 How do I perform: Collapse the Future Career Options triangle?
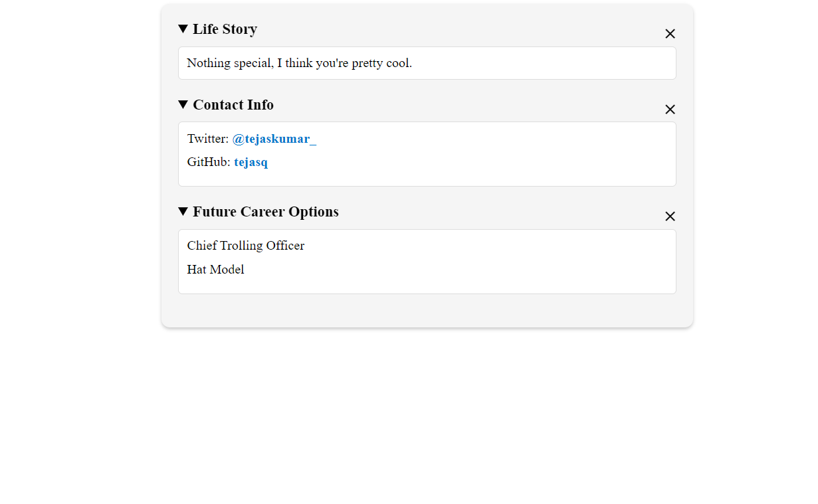[x=183, y=212]
